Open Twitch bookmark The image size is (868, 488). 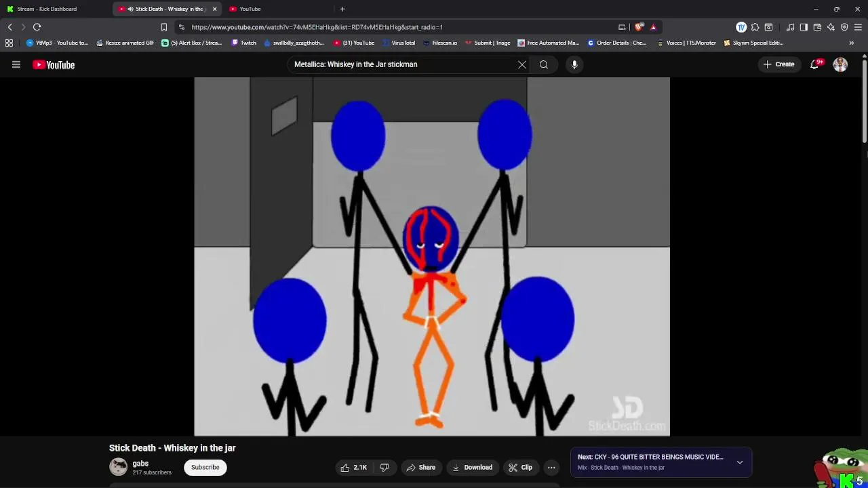244,43
